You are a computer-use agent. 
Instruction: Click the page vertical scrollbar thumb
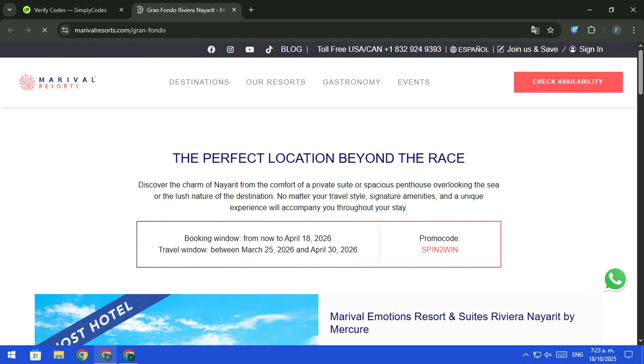pyautogui.click(x=641, y=72)
